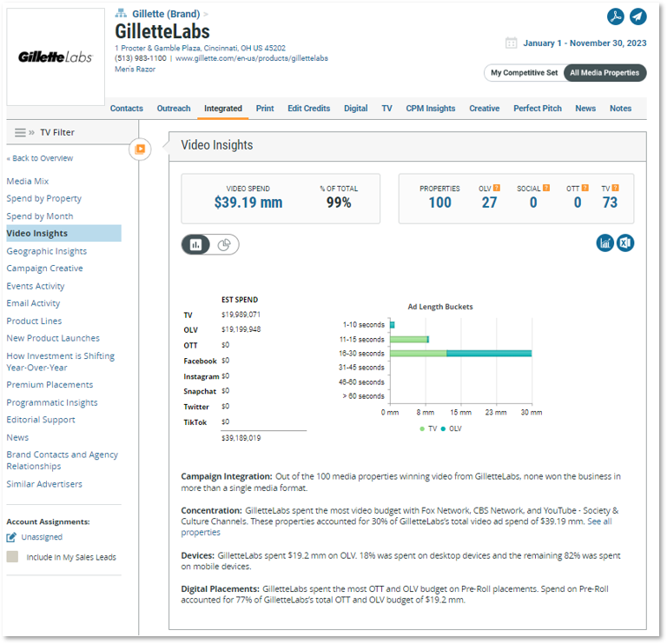Open the Notes tab
Viewport: 667px width, 644px height.
tap(620, 109)
